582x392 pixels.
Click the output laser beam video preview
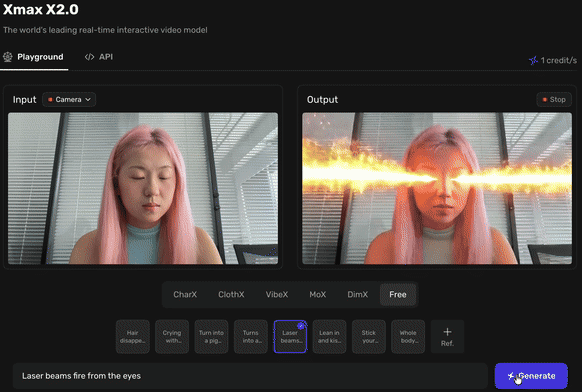tap(437, 189)
